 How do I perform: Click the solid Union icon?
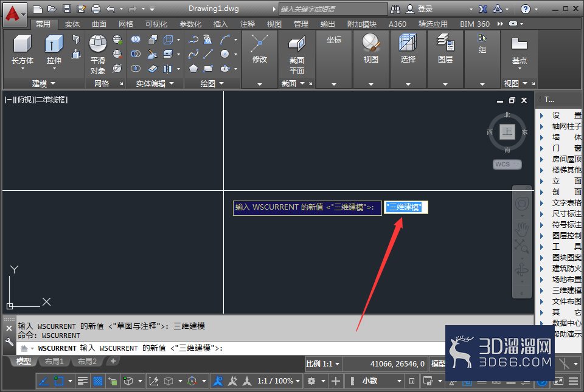tap(136, 39)
